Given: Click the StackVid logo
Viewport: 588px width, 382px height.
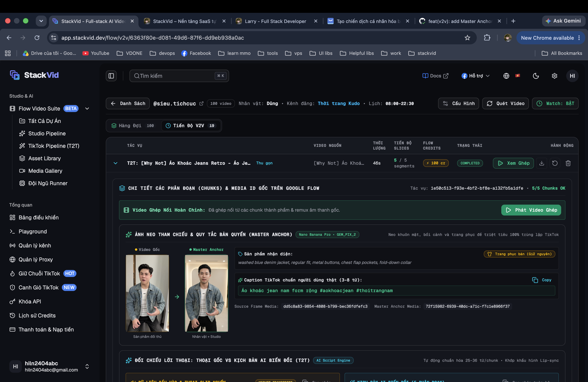Looking at the screenshot, I should click(34, 75).
